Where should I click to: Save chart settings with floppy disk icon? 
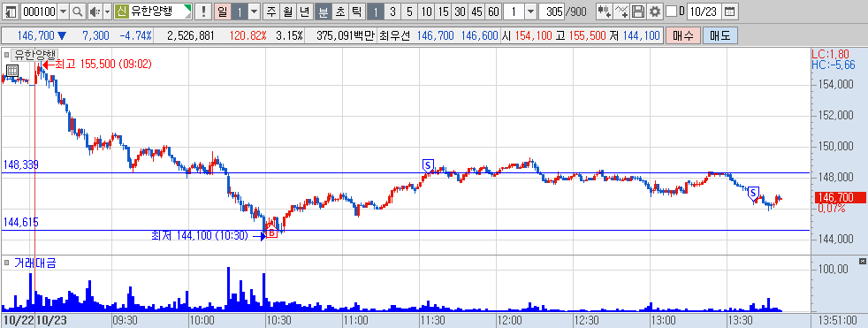coord(638,11)
